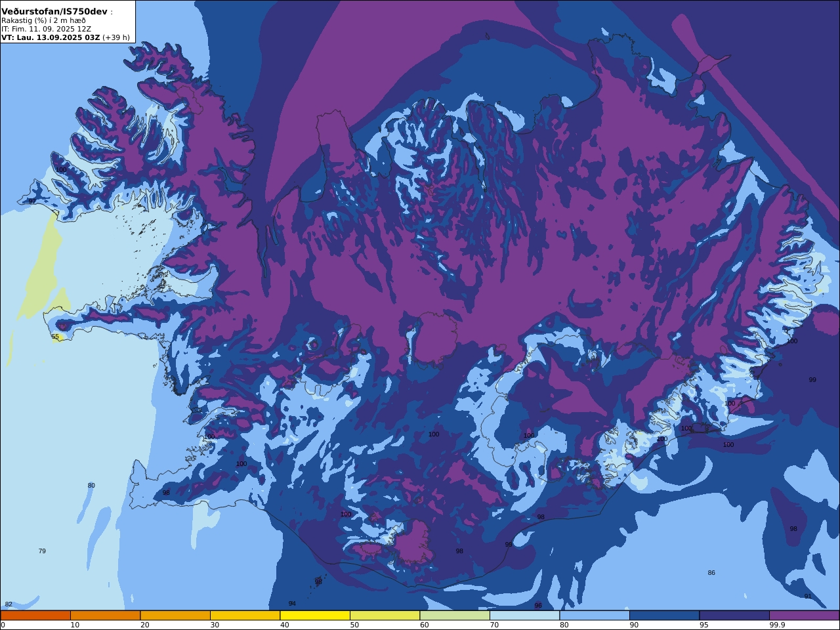Click the humidity value 55 on the map
Viewport: 840px width, 630px height.
(55, 337)
